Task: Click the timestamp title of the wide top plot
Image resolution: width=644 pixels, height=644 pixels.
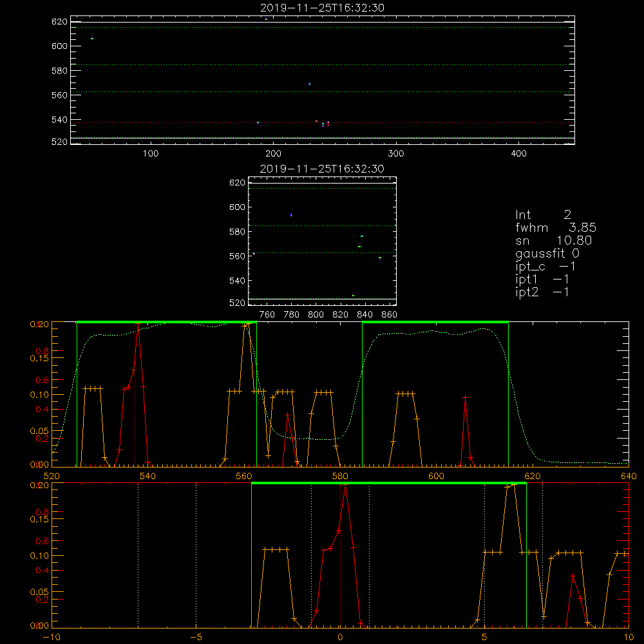Action: [322, 8]
